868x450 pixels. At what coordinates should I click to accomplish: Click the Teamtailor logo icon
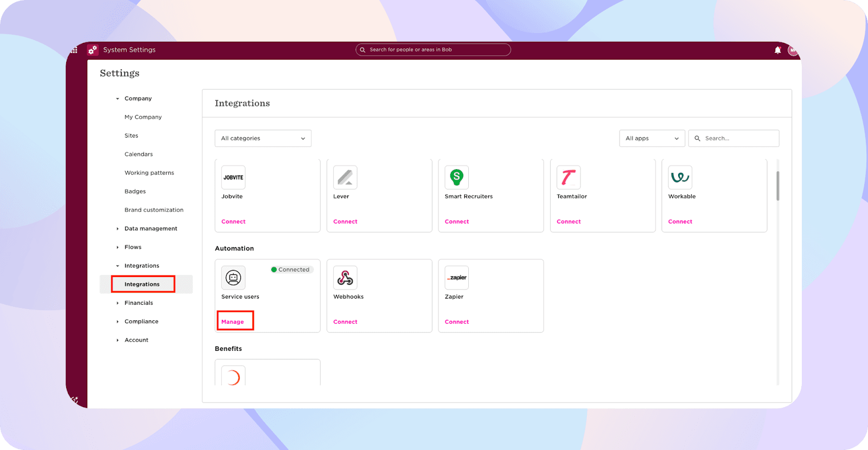pyautogui.click(x=569, y=177)
